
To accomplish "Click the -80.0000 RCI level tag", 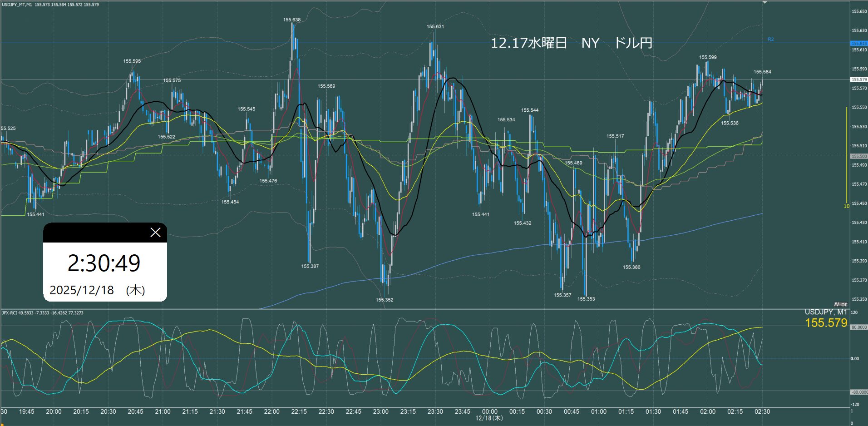I will tap(858, 392).
